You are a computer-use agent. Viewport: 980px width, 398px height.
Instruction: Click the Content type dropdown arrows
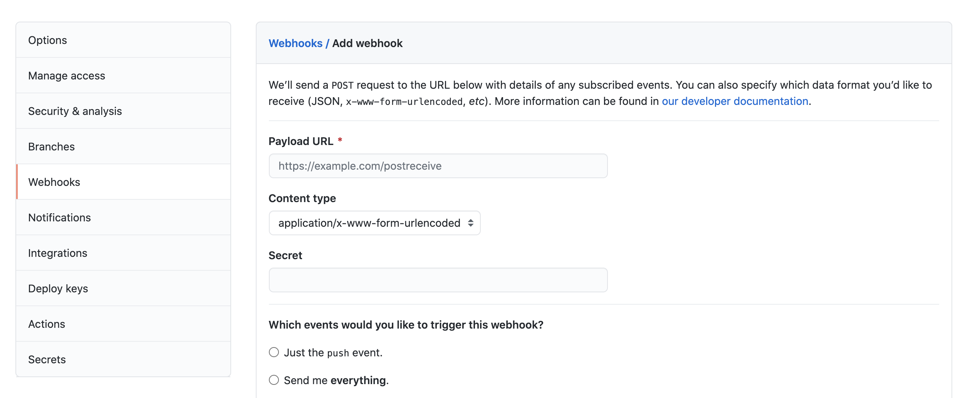tap(470, 223)
